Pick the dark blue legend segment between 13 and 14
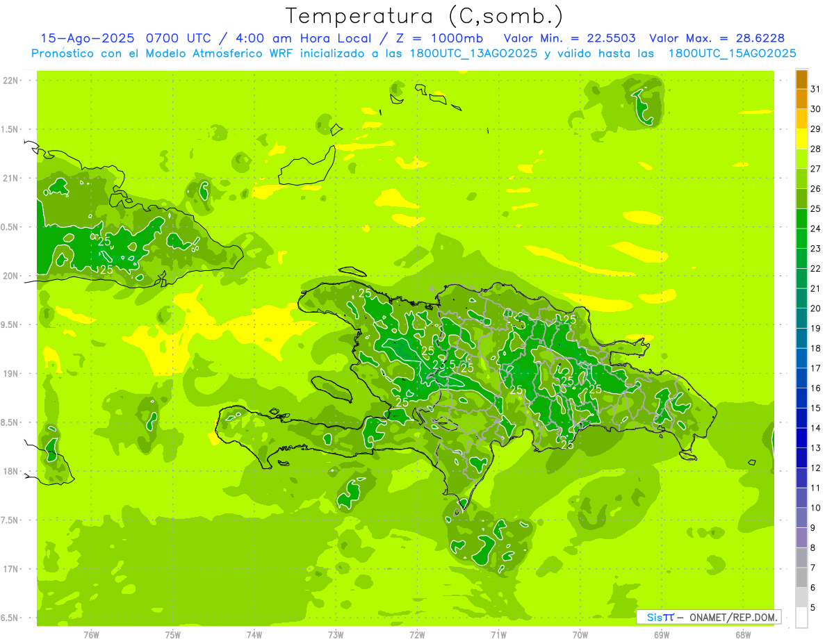The width and height of the screenshot is (834, 644). coord(801,438)
